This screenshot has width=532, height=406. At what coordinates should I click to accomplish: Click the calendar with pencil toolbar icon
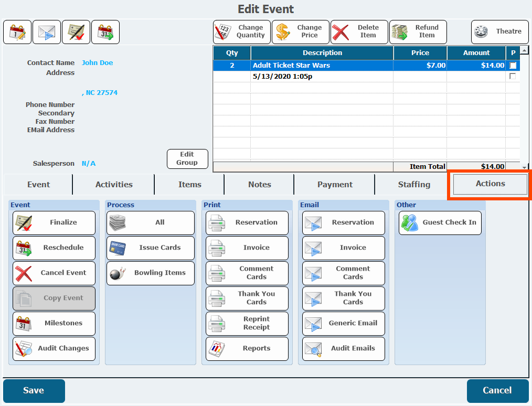point(17,32)
